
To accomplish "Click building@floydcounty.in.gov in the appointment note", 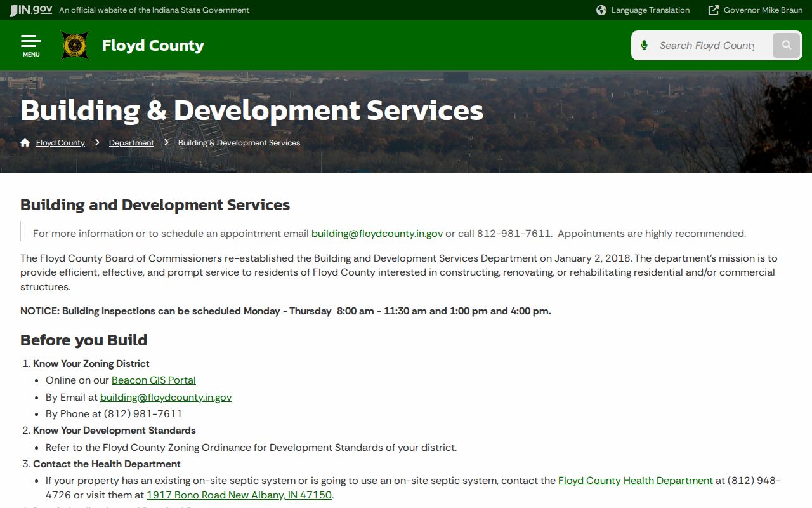I will [x=377, y=233].
